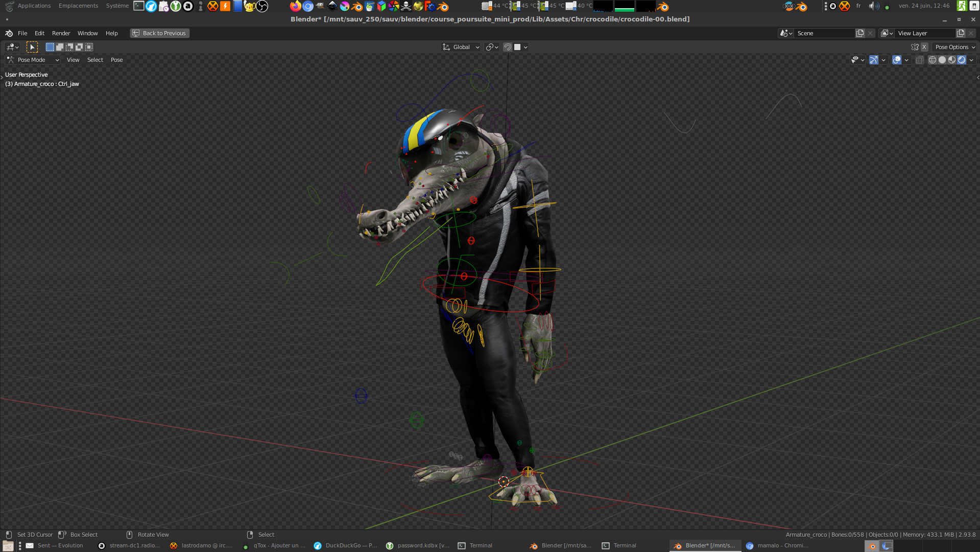Open the gizmo settings dropdown arrow
The height and width of the screenshot is (552, 980).
883,60
